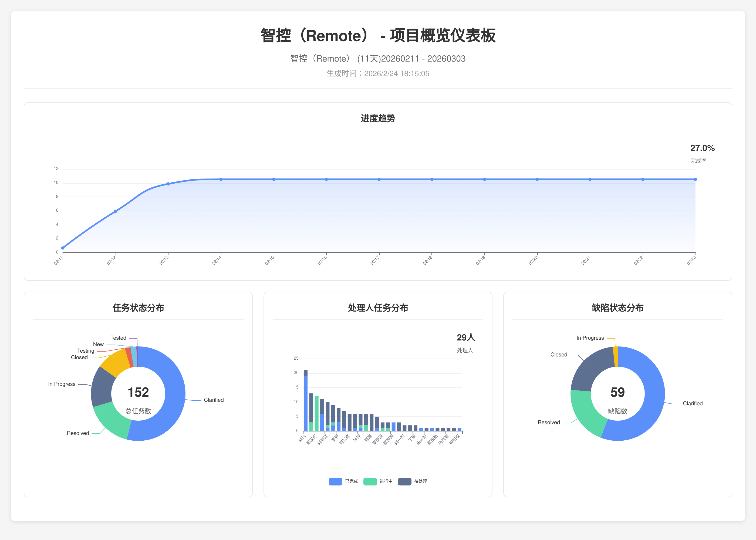756x540 pixels.
Task: Click the 27.0% completion rate figure
Action: click(702, 148)
